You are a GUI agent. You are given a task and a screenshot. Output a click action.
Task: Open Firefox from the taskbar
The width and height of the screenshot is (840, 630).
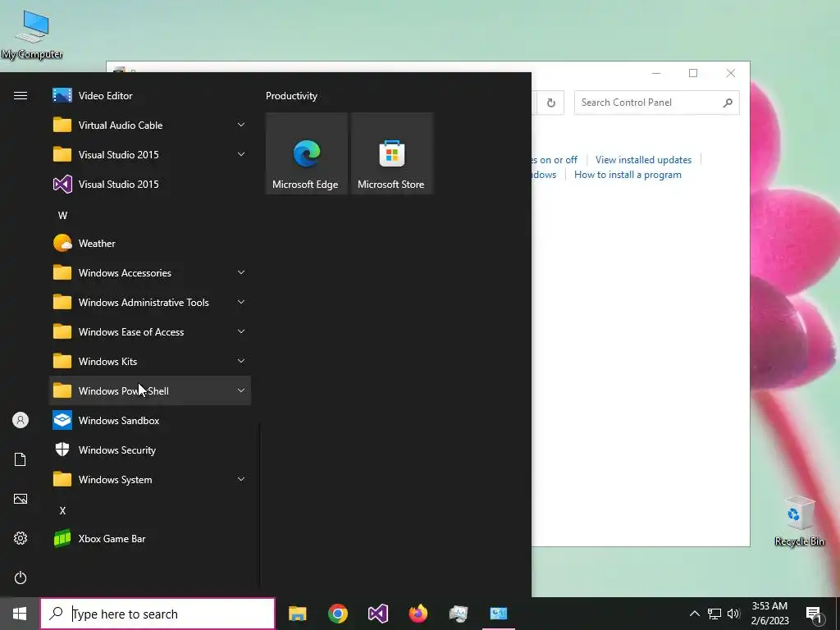418,614
